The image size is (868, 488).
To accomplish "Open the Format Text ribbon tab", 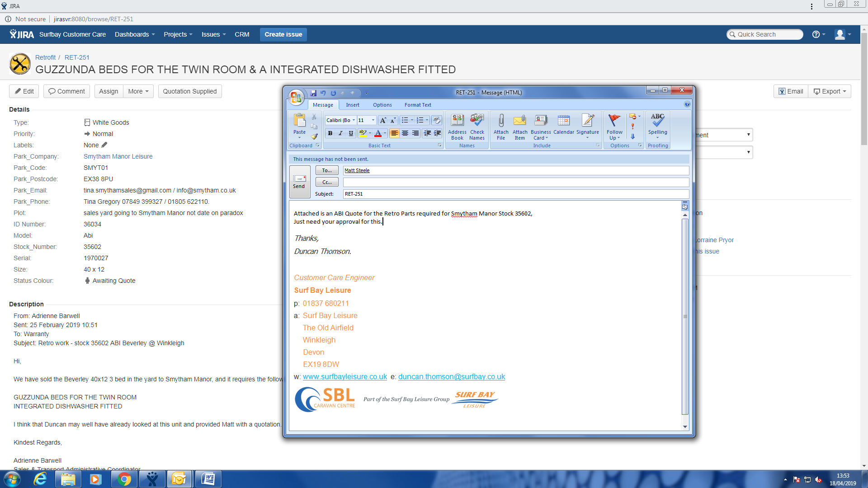I will point(418,105).
